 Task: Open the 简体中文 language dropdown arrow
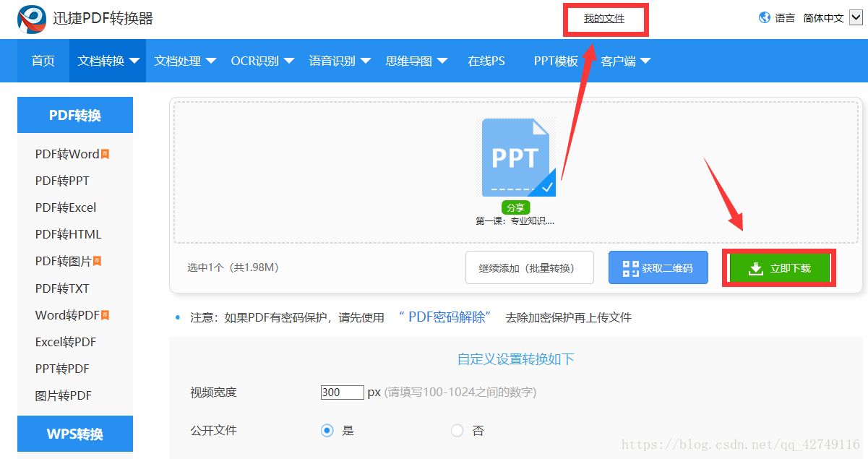[x=855, y=18]
